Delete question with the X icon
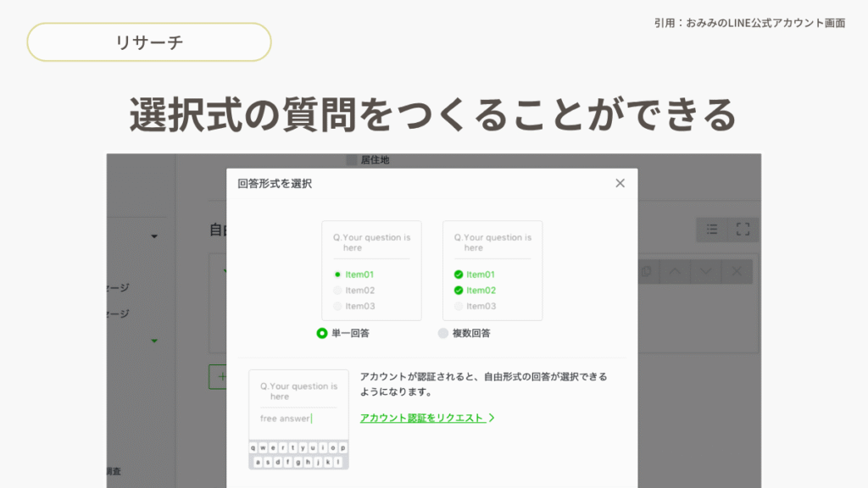This screenshot has height=488, width=868. 737,271
